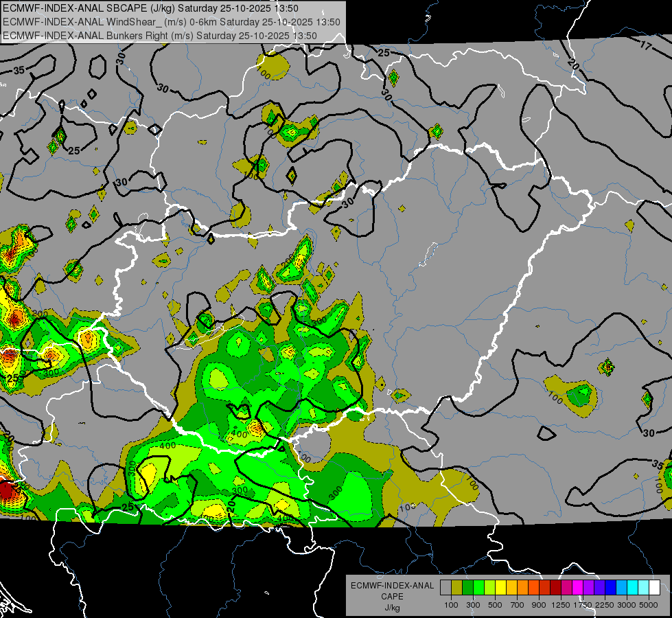Screen dimensions: 672x618
Task: Select the gray swatch in CAPE legend
Action: (445, 588)
